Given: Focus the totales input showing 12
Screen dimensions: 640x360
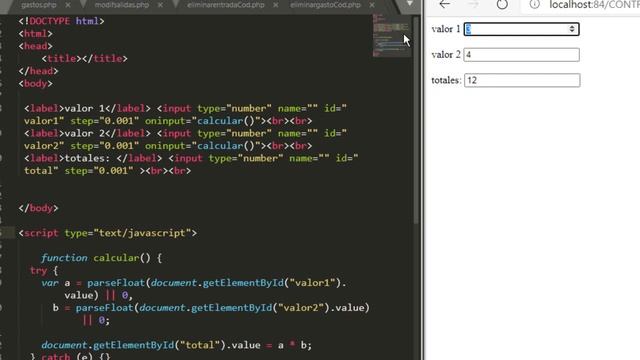Looking at the screenshot, I should click(x=522, y=80).
